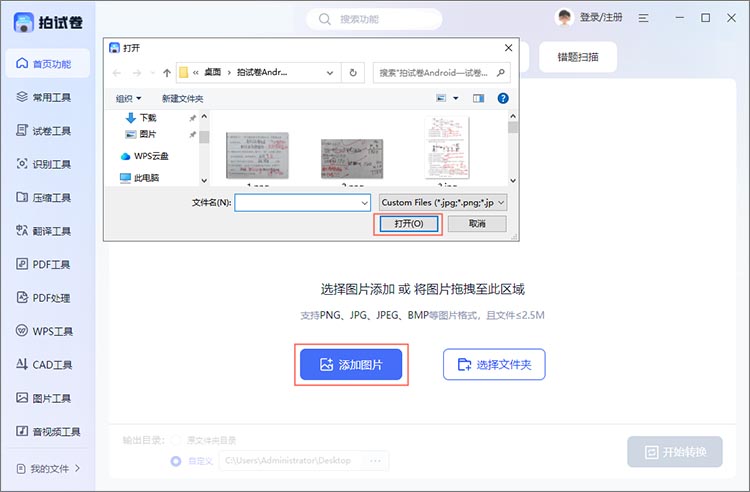Click the file list vertical scrollbar
The height and width of the screenshot is (492, 750).
(513, 150)
